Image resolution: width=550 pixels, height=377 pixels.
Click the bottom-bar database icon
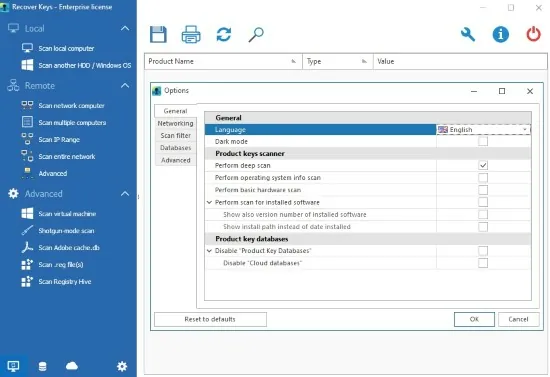click(x=42, y=366)
